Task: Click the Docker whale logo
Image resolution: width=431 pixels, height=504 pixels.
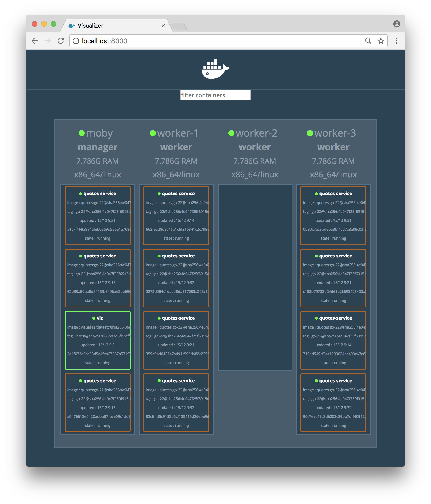Action: tap(215, 69)
